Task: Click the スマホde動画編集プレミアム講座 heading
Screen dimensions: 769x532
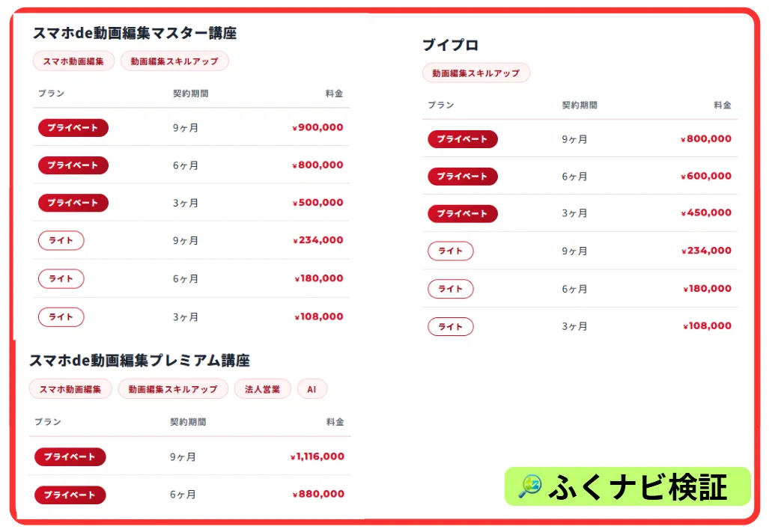Action: 140,361
